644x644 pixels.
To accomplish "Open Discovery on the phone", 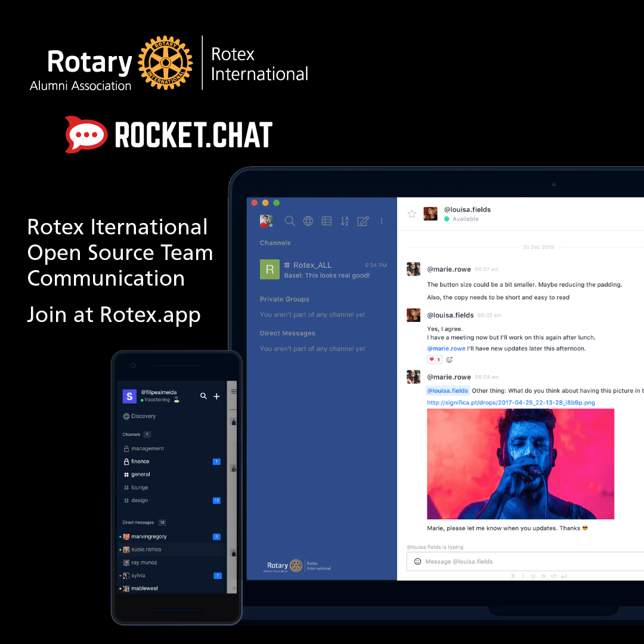I will [140, 416].
